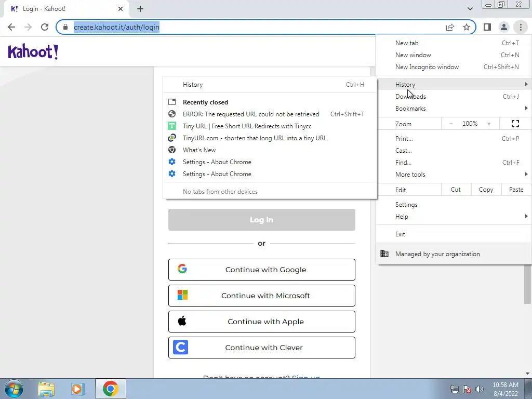Open the Chrome profile avatar button
Viewport: 532px width, 399px height.
click(504, 27)
